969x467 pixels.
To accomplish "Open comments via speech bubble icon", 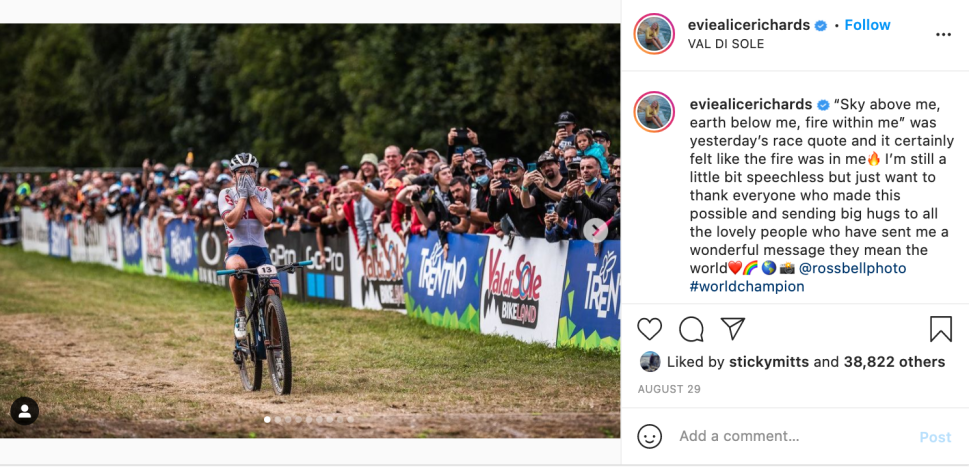I will (x=691, y=329).
